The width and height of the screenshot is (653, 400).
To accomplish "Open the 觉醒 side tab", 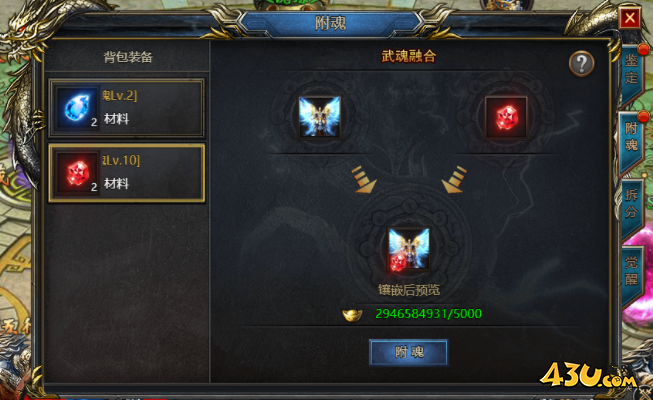I will click(x=631, y=271).
